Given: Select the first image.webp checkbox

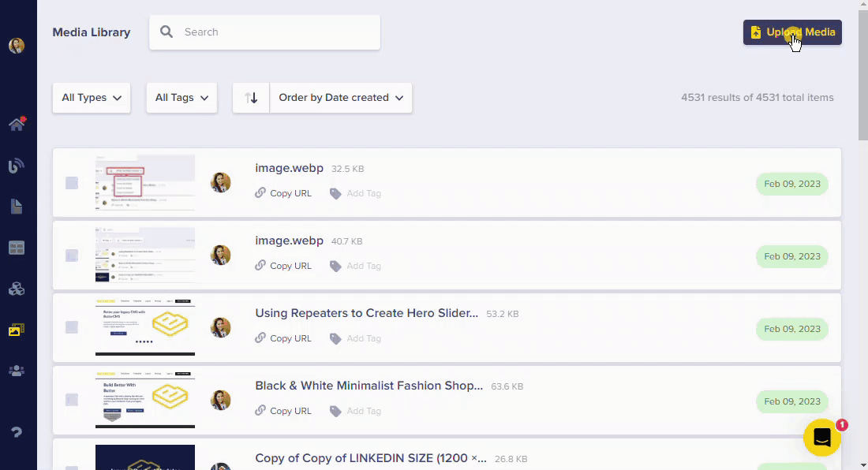Looking at the screenshot, I should pyautogui.click(x=72, y=183).
